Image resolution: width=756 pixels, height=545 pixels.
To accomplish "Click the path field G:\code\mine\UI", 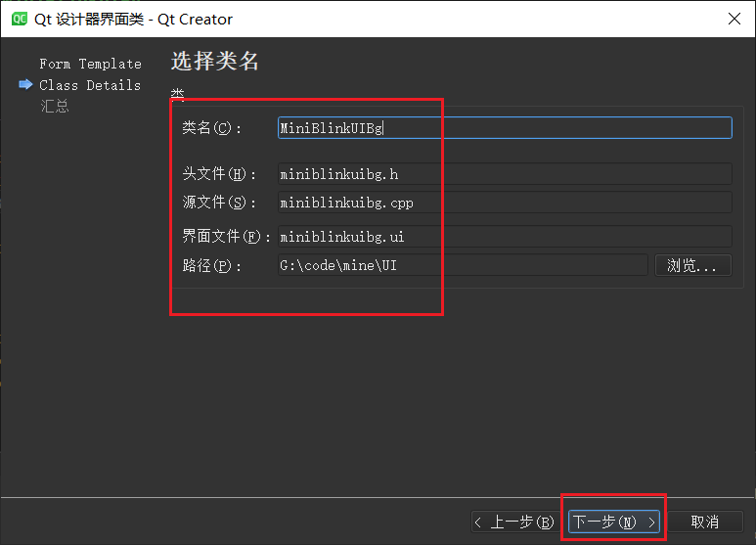I will 463,265.
